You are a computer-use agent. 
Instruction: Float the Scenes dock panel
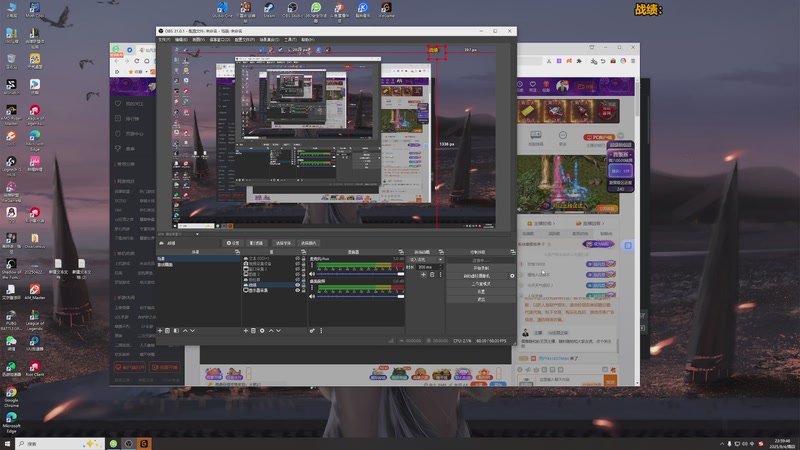coord(237,252)
